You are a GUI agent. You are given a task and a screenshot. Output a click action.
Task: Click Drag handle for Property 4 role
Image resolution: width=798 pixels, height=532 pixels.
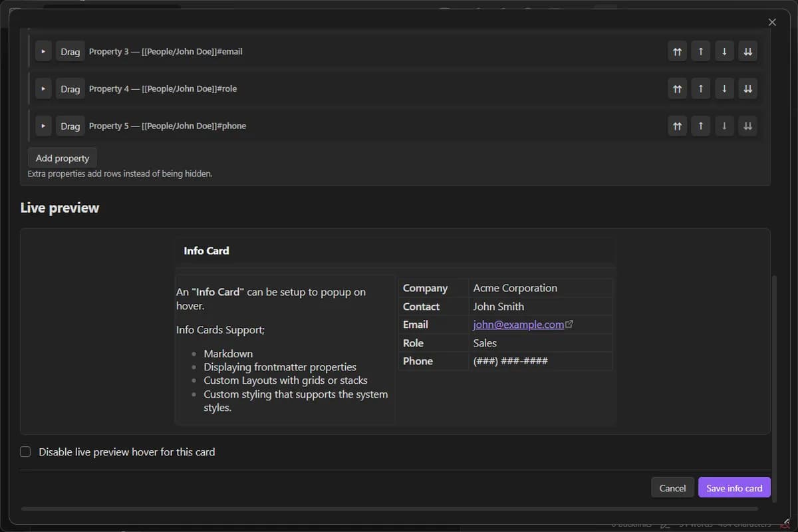(x=70, y=88)
